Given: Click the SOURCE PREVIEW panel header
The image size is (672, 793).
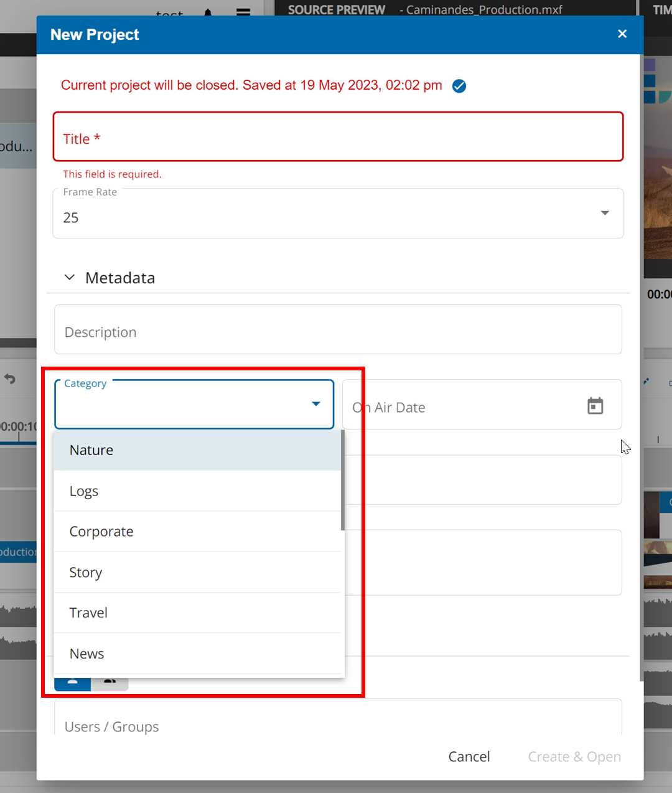Looking at the screenshot, I should coord(335,9).
